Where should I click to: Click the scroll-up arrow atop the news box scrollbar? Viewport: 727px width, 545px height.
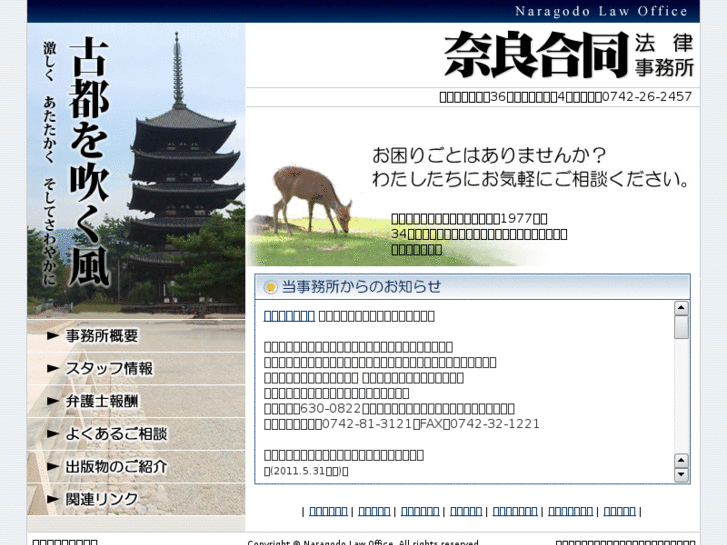pos(681,308)
